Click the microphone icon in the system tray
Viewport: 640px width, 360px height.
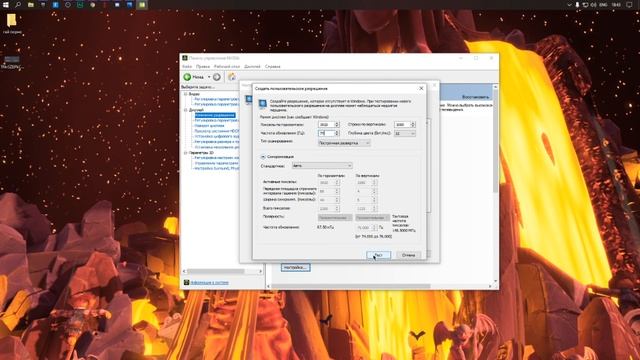(x=577, y=4)
